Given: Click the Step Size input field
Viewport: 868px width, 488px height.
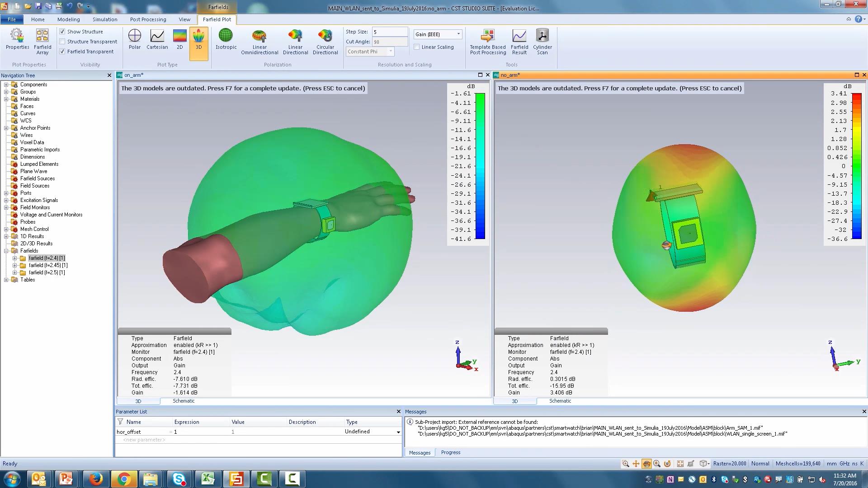Looking at the screenshot, I should coord(389,32).
